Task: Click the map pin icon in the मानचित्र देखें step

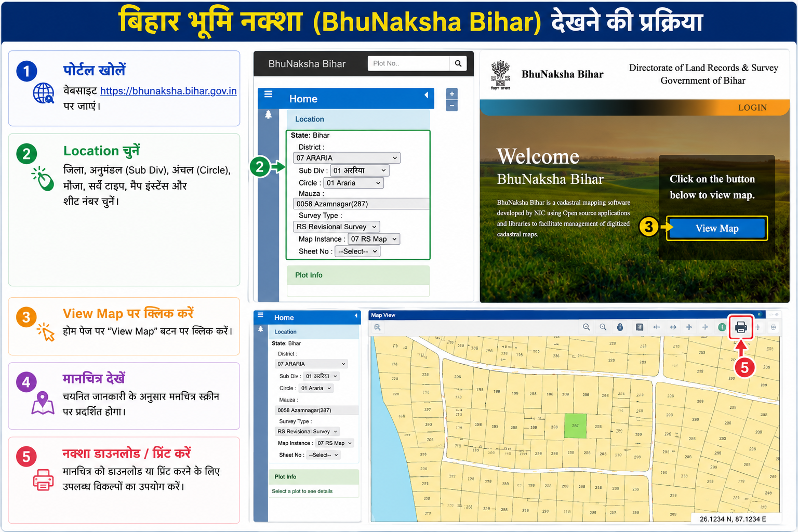Action: pos(43,403)
